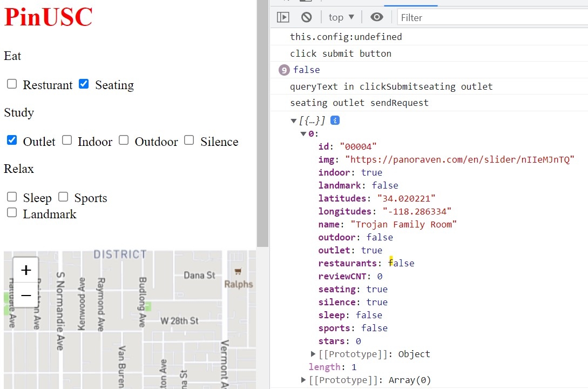This screenshot has height=389, width=588.
Task: Click the "restaurants: false" property row
Action: pos(367,263)
